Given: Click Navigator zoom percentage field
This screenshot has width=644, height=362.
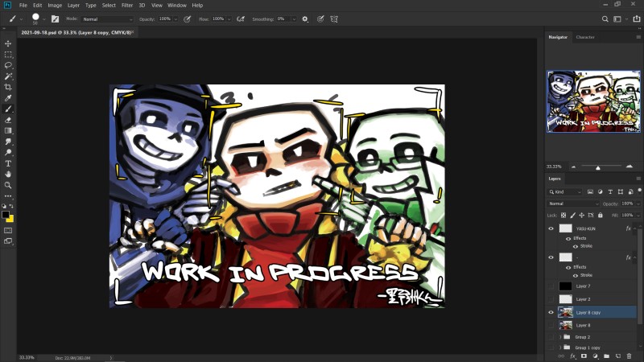Looking at the screenshot, I should tap(554, 167).
